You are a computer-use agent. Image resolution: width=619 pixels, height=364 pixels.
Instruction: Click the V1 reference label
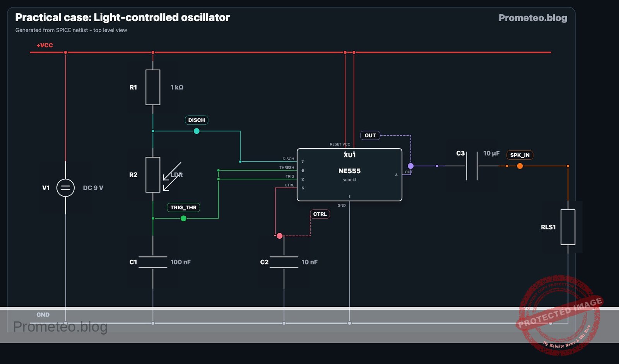[46, 188]
